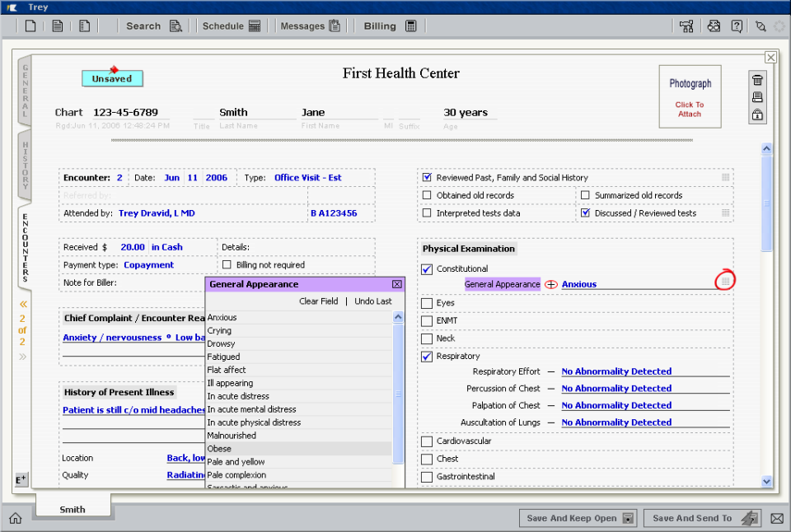Click the Search magnifier icon
This screenshot has height=532, width=791.
click(176, 26)
